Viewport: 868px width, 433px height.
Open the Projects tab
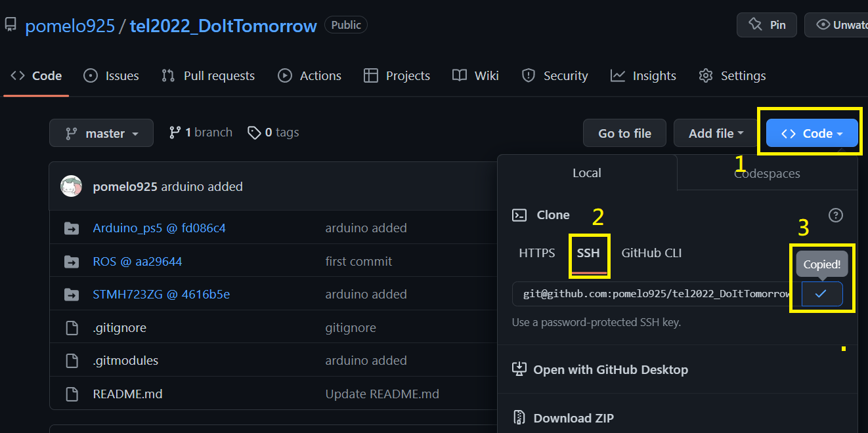tap(397, 76)
